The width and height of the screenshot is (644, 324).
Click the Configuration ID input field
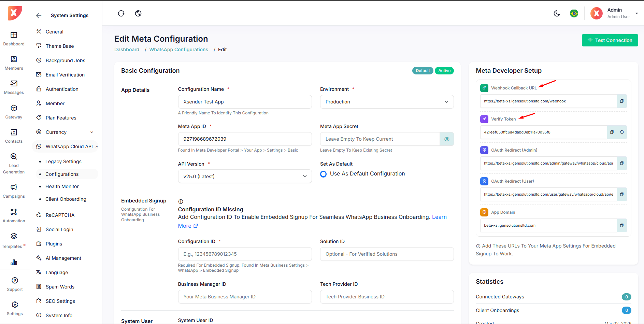245,254
